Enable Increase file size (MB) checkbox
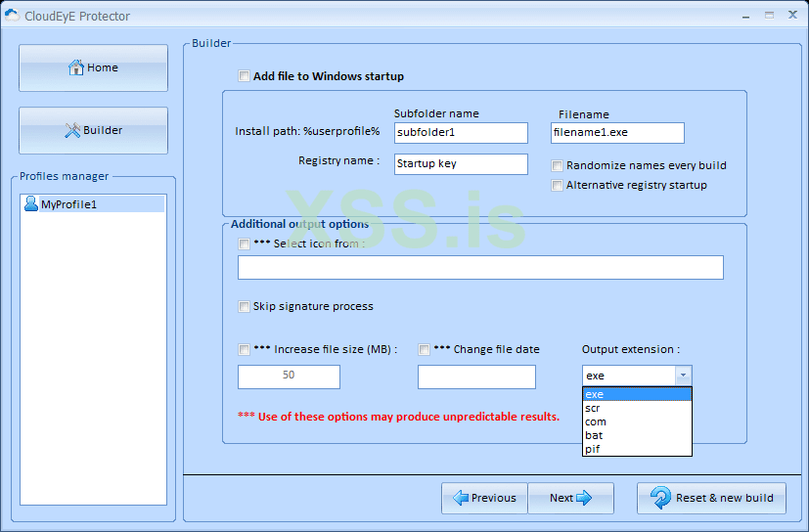This screenshot has height=532, width=809. pyautogui.click(x=244, y=350)
